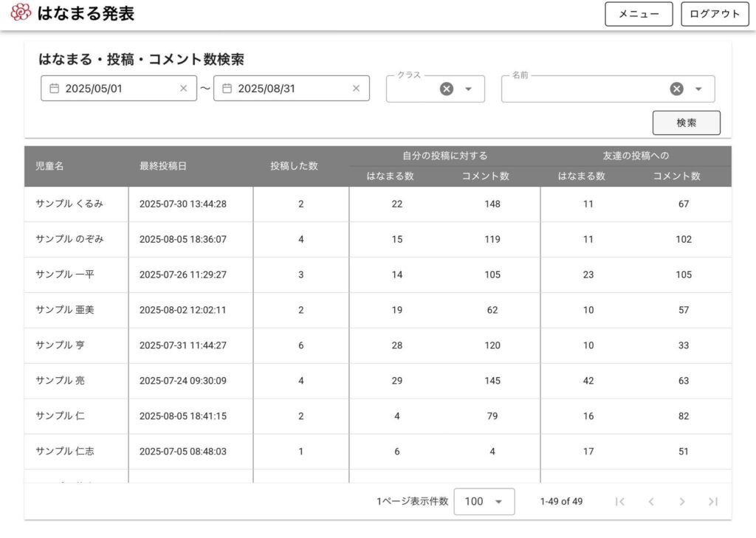This screenshot has width=756, height=538.
Task: Expand the クラス dropdown list
Action: click(x=468, y=89)
